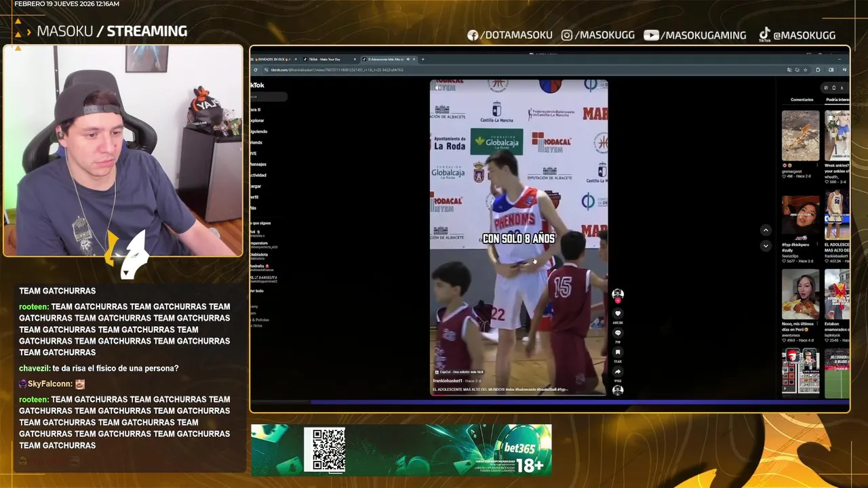Open Facebook /DOTAMASOKU overlay link
868x488 pixels.
[x=509, y=35]
